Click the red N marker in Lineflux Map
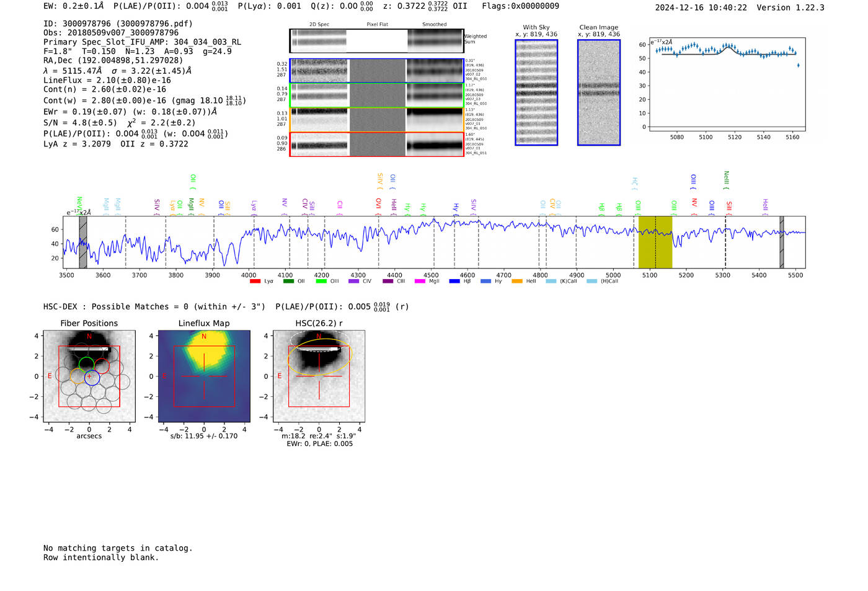868x591 pixels. pyautogui.click(x=204, y=336)
